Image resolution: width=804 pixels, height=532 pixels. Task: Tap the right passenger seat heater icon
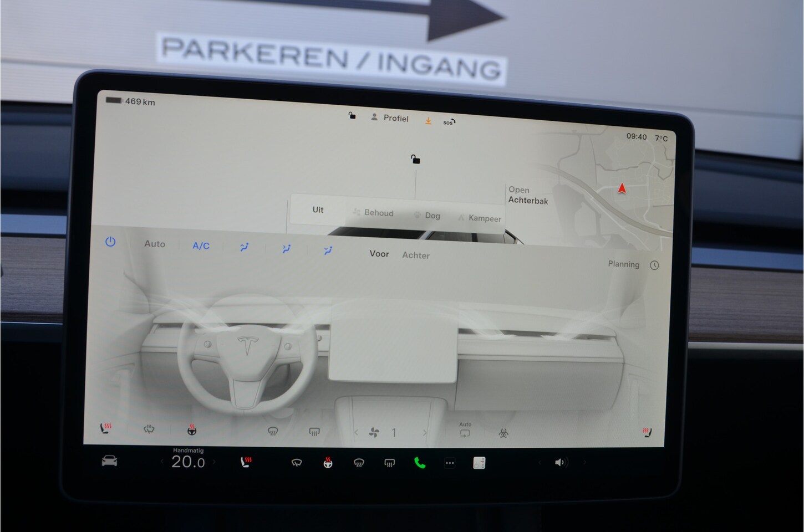click(x=647, y=432)
